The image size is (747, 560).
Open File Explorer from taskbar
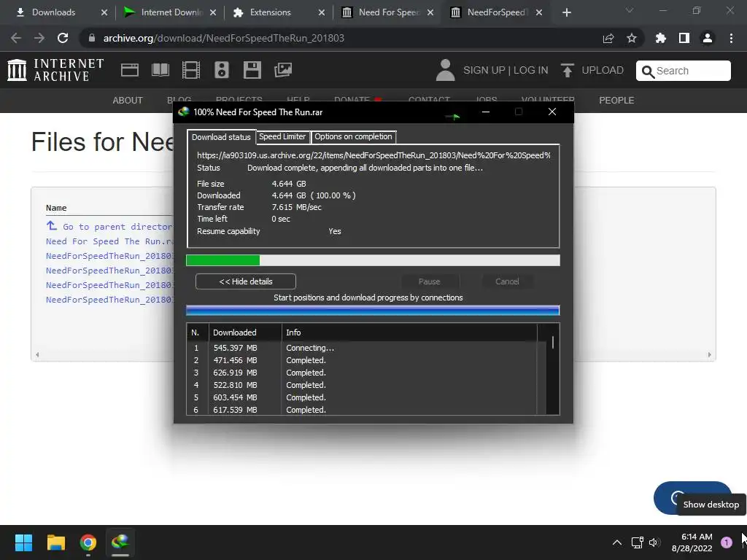click(x=55, y=542)
